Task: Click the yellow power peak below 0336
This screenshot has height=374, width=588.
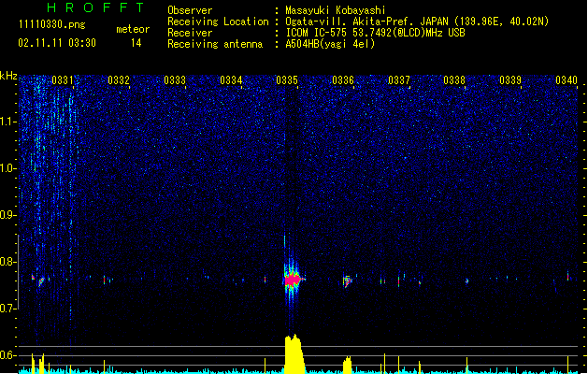Action: (347, 365)
